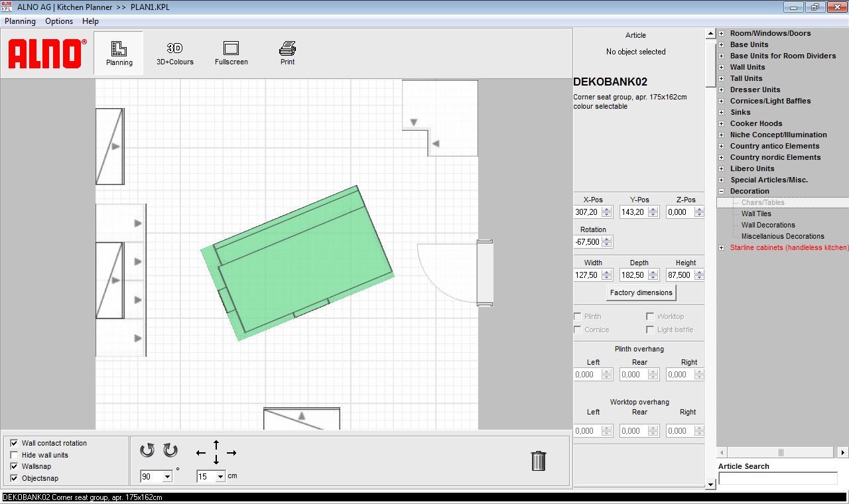Move object right with arrow
The width and height of the screenshot is (849, 504).
click(x=231, y=453)
